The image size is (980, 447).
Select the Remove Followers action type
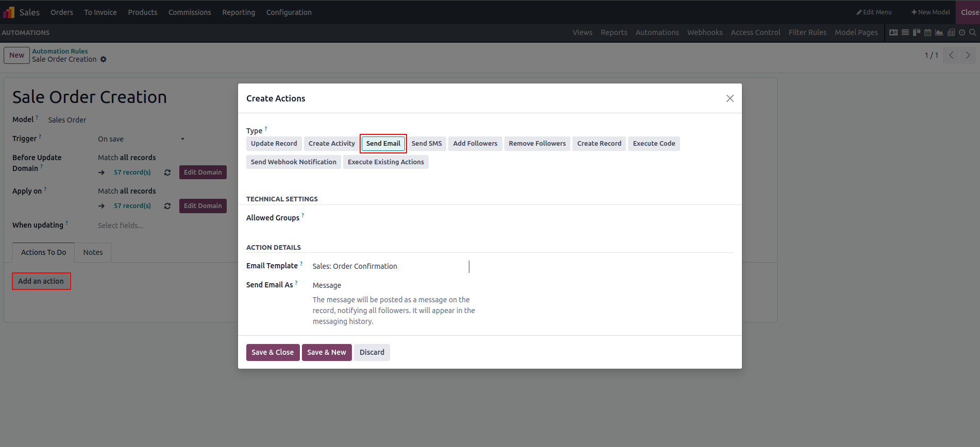(537, 144)
